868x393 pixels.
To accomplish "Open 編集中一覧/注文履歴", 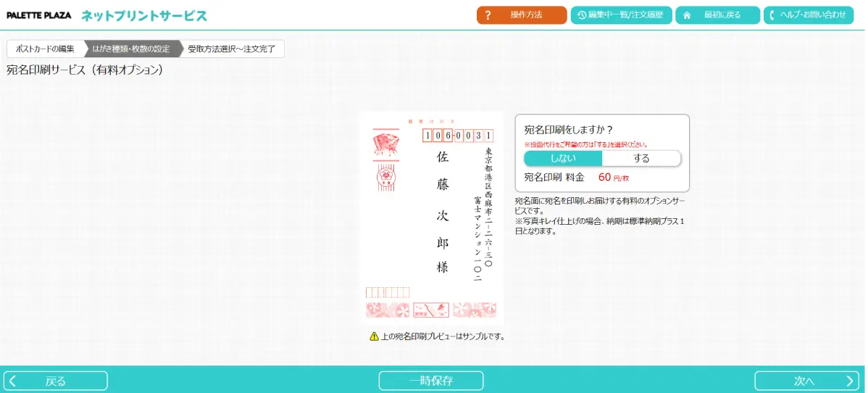I will (x=620, y=15).
